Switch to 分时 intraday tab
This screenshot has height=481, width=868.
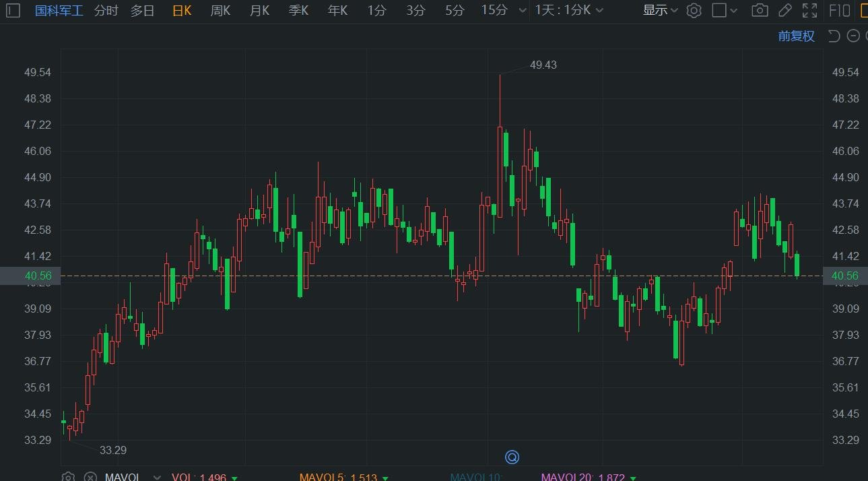point(106,10)
